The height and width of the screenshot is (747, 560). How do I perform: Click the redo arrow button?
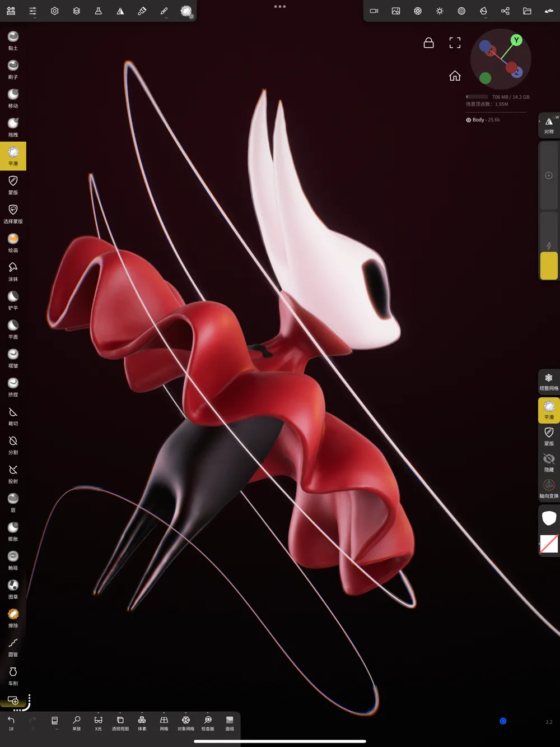pos(32,722)
